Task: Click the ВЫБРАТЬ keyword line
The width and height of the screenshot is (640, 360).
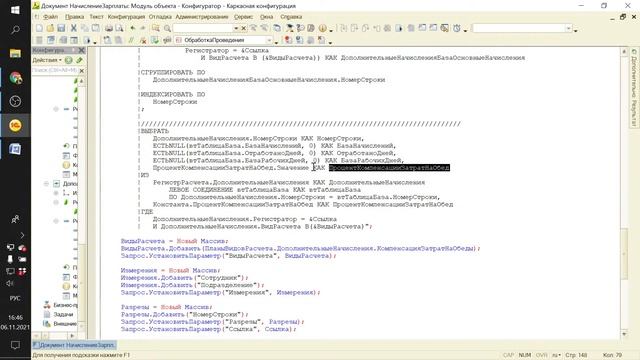Action: pyautogui.click(x=155, y=131)
